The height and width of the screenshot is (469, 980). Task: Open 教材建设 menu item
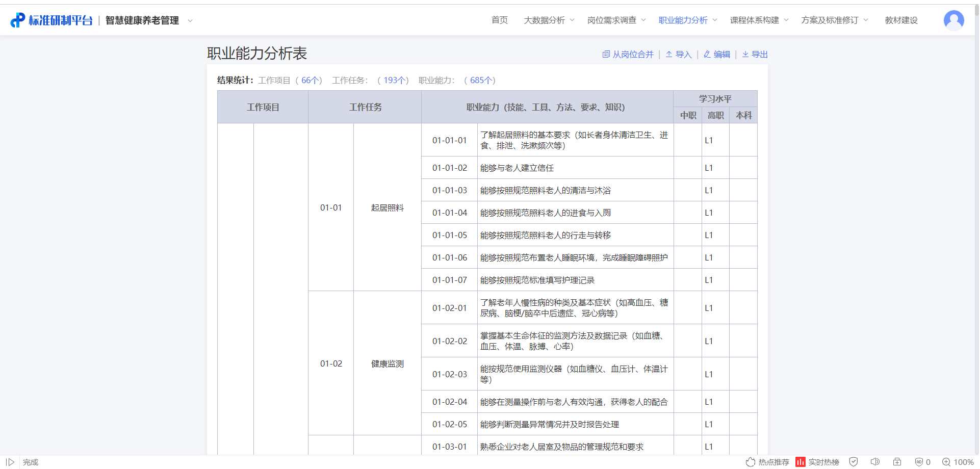coord(901,20)
